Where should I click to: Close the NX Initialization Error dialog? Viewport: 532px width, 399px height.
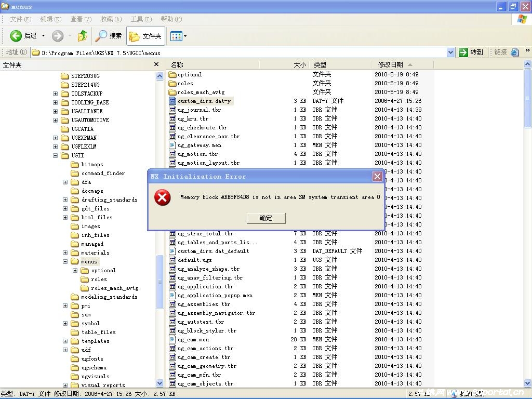coord(377,177)
